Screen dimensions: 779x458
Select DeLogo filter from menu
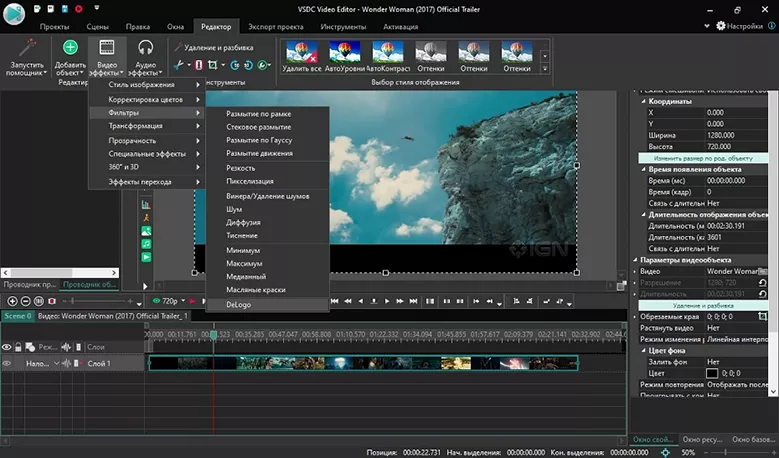268,305
